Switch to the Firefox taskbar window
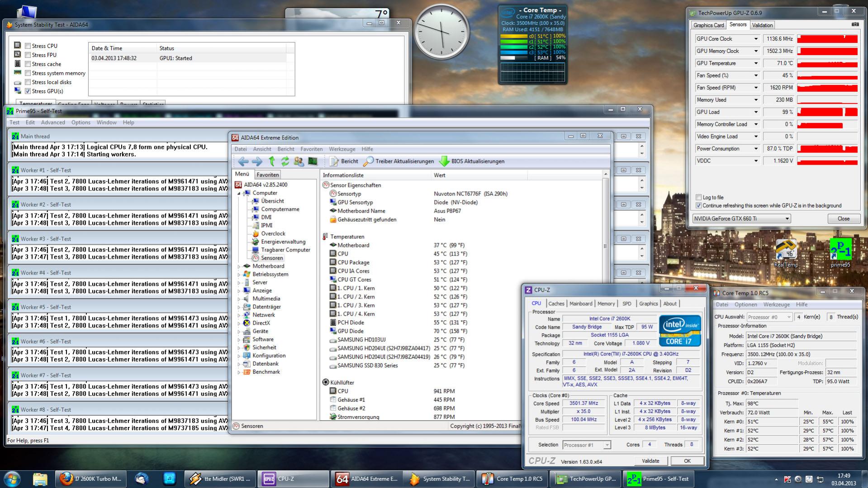 click(x=91, y=479)
